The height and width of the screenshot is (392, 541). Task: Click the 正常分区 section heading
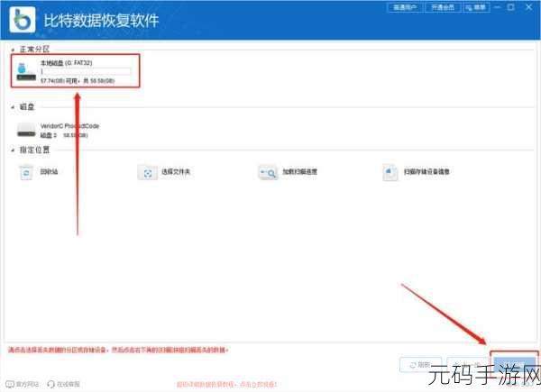point(34,50)
